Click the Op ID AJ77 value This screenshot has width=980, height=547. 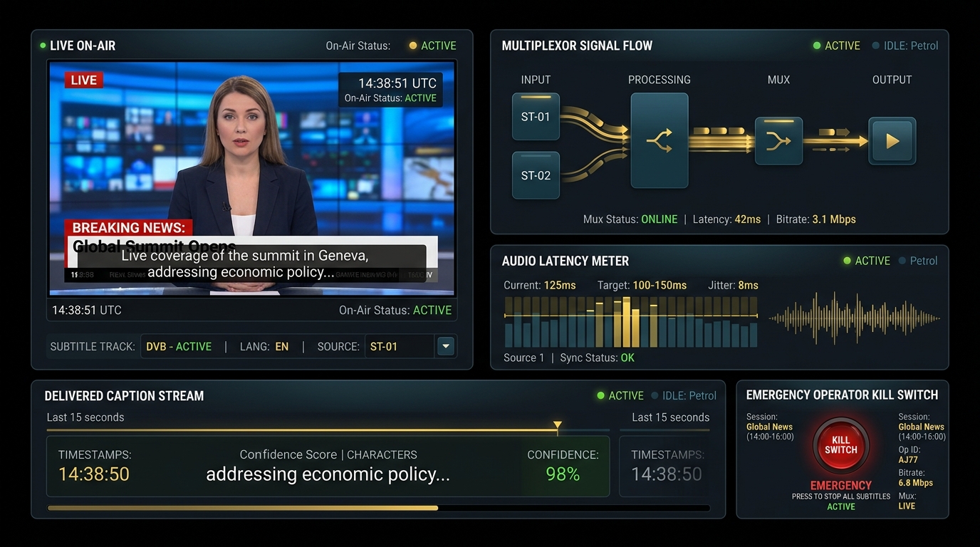[908, 460]
